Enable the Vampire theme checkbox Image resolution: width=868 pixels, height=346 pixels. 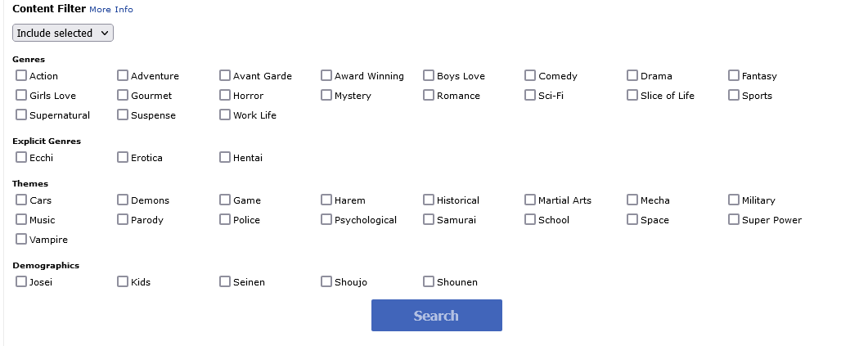(x=21, y=240)
